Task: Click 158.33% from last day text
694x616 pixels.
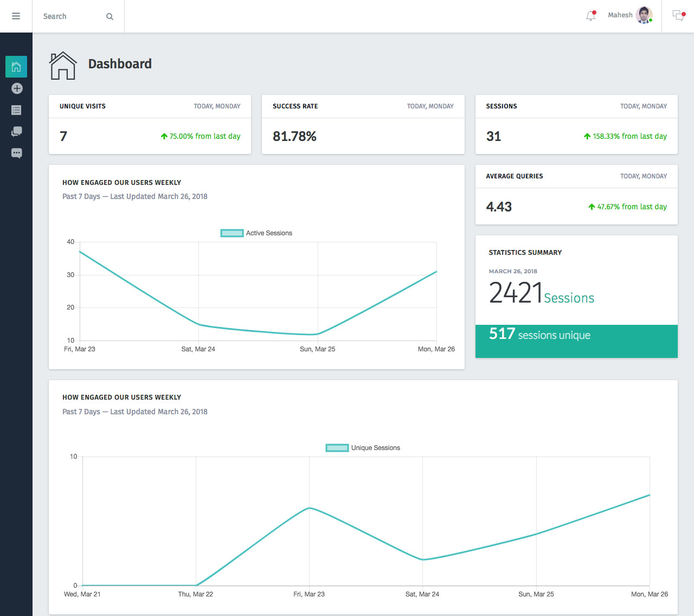Action: click(630, 136)
